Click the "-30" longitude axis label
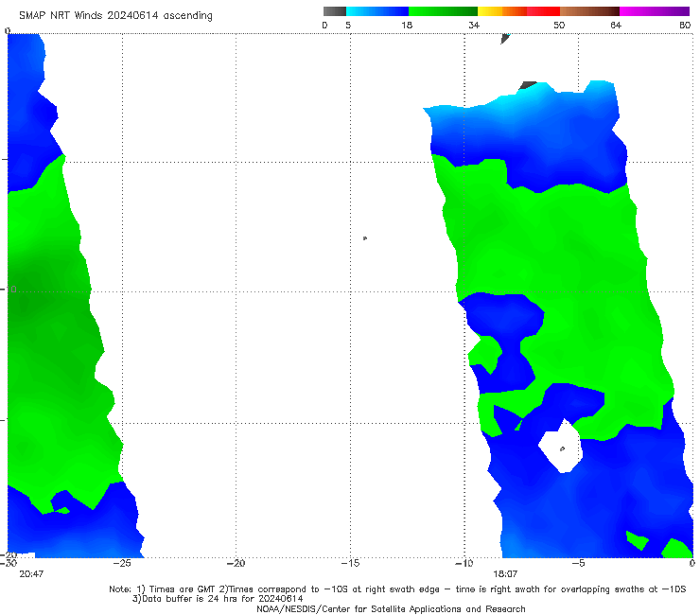 tap(9, 563)
